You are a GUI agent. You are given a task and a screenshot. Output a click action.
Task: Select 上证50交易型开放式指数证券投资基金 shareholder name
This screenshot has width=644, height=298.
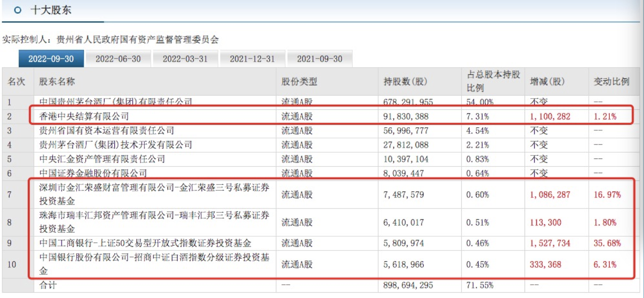click(x=145, y=243)
